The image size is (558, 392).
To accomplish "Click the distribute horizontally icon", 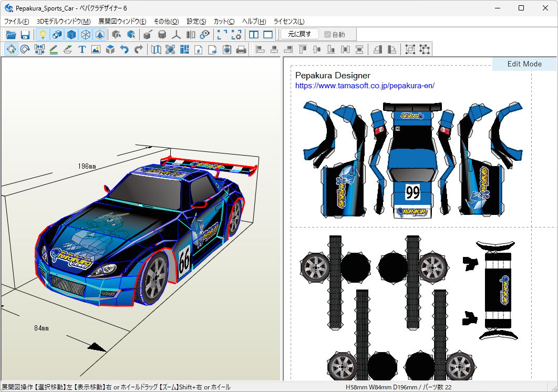I will [x=346, y=49].
